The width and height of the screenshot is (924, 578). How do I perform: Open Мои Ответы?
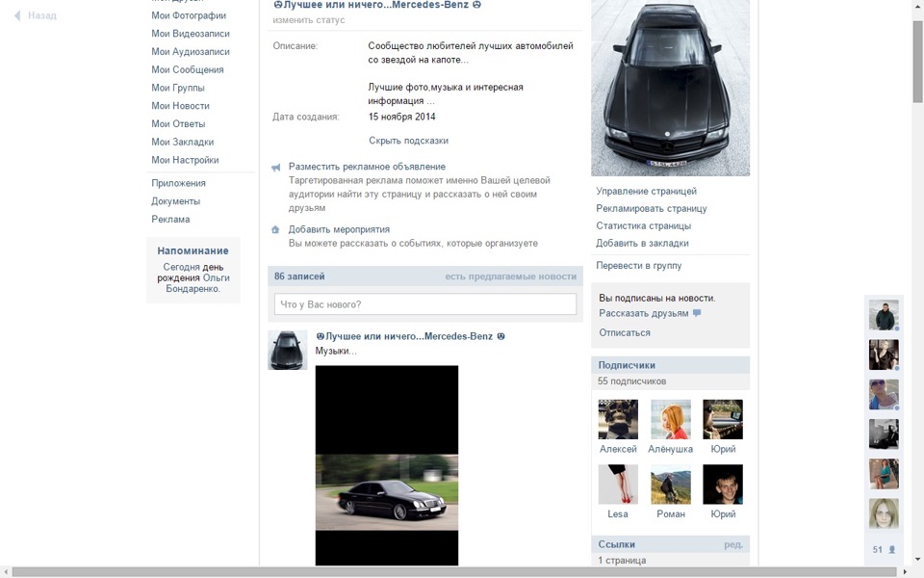point(178,124)
